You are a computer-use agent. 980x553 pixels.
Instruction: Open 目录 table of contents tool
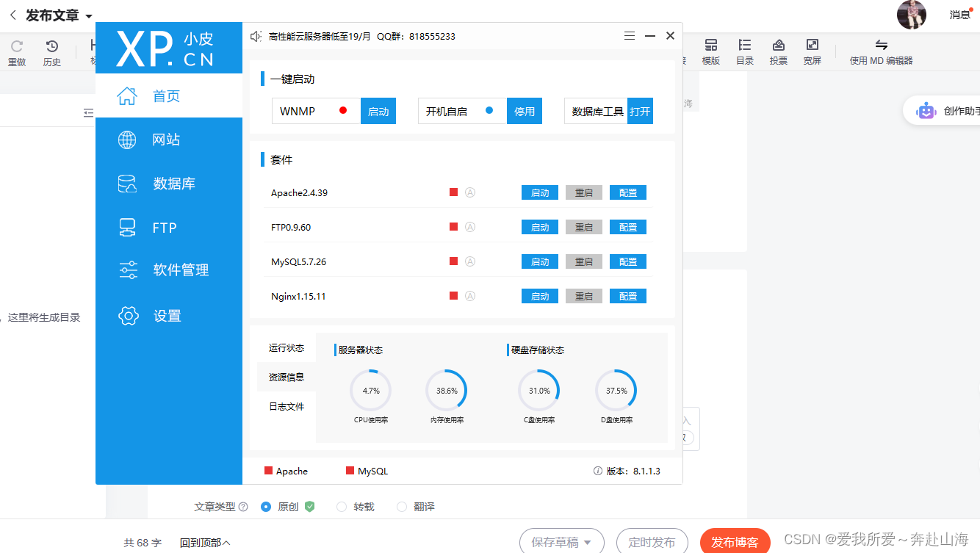coord(745,52)
